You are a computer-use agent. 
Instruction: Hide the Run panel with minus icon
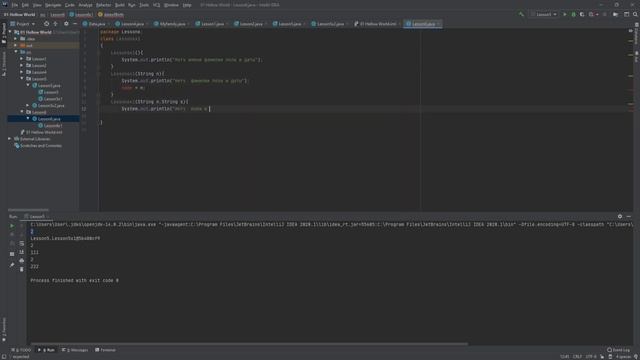(629, 216)
